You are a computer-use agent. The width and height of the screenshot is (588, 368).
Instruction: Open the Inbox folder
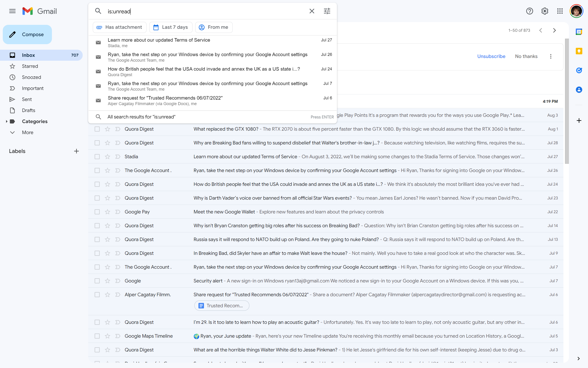click(41, 55)
